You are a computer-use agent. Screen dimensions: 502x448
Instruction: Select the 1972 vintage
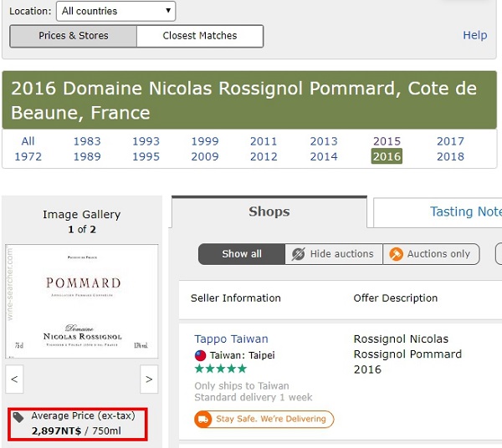click(28, 156)
